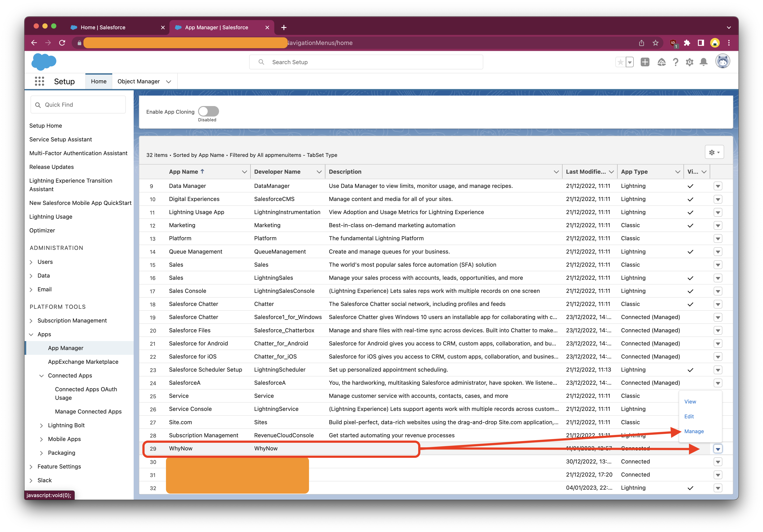Open row actions arrow for Salesforce Files
This screenshot has width=763, height=532.
tap(718, 330)
